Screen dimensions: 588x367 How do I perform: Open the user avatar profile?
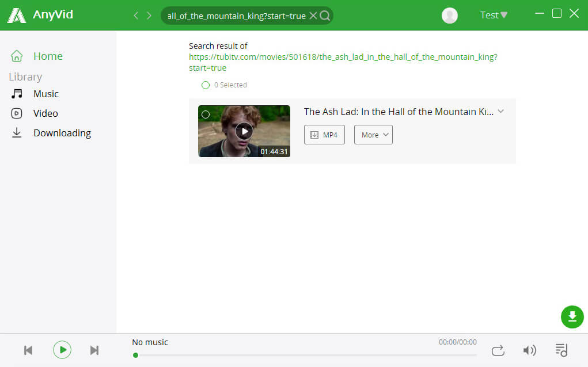pyautogui.click(x=450, y=16)
